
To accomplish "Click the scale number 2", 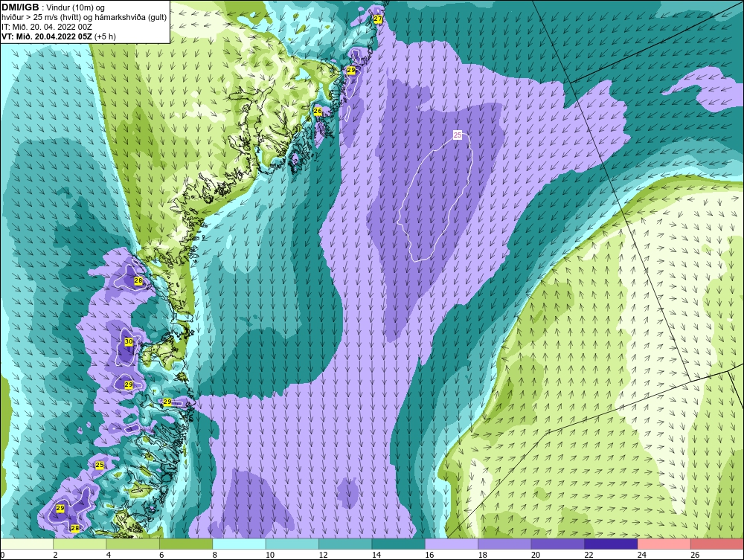I will [56, 555].
